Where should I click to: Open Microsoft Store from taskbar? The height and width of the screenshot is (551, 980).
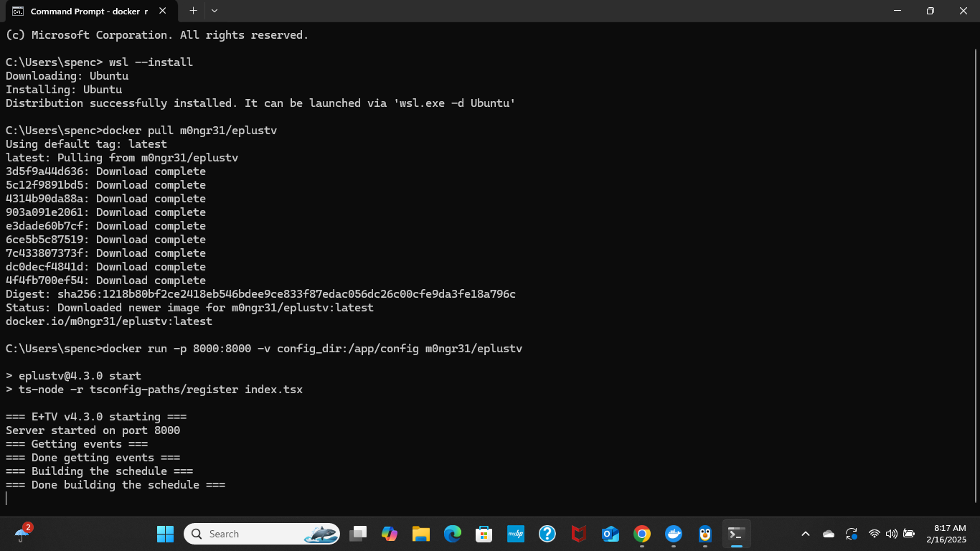tap(484, 534)
